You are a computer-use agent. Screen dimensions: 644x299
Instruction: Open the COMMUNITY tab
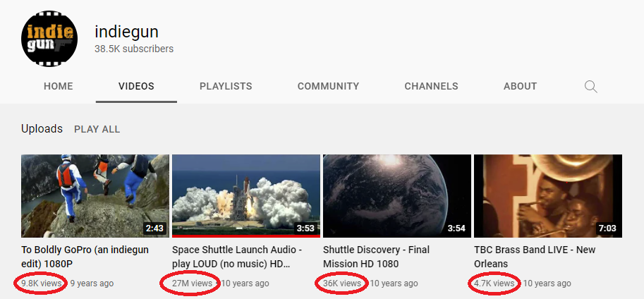[328, 86]
